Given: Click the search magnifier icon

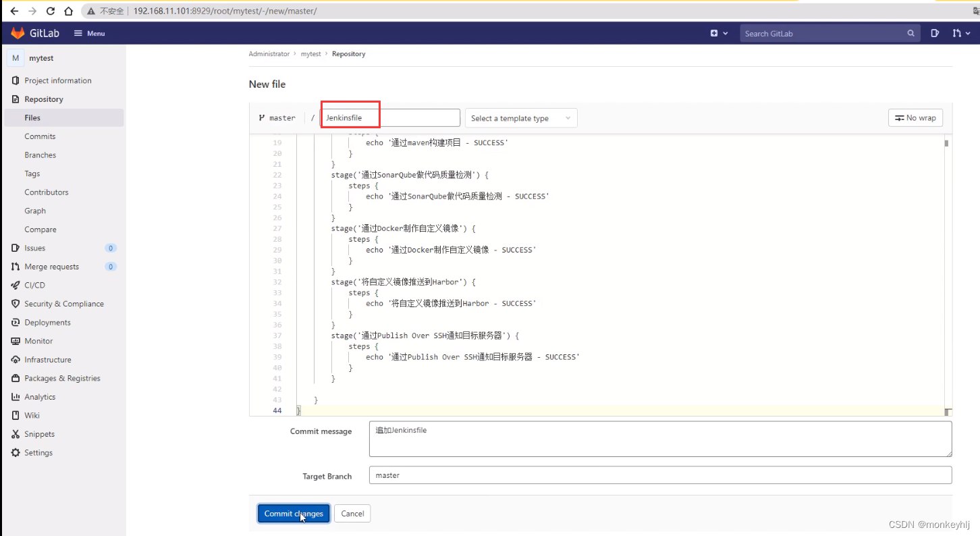Looking at the screenshot, I should (910, 33).
